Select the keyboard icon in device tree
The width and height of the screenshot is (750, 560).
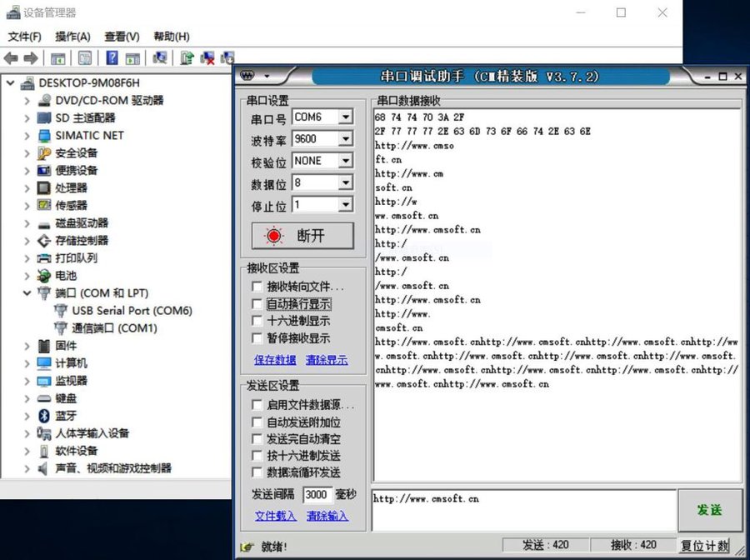tap(44, 398)
